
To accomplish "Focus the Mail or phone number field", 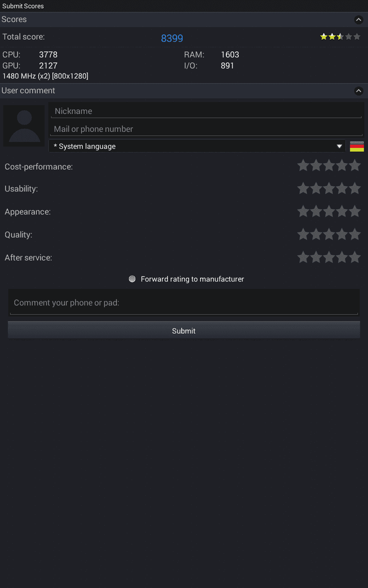I will point(206,129).
